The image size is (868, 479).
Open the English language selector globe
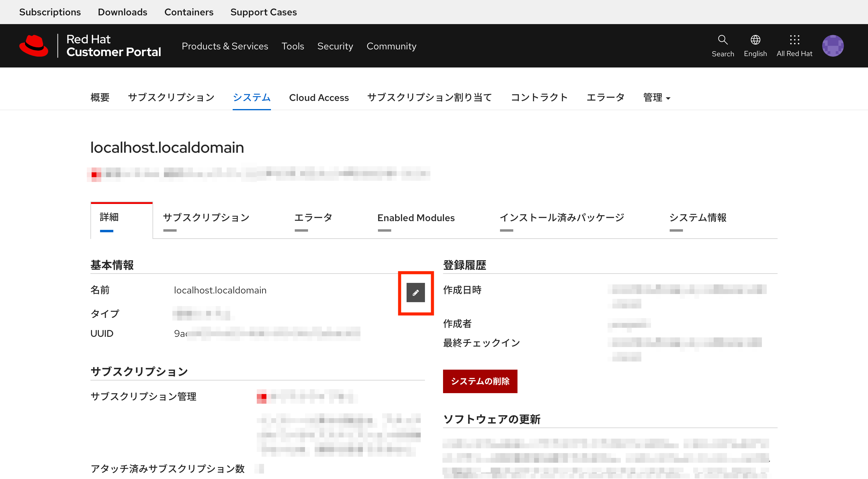coord(755,45)
